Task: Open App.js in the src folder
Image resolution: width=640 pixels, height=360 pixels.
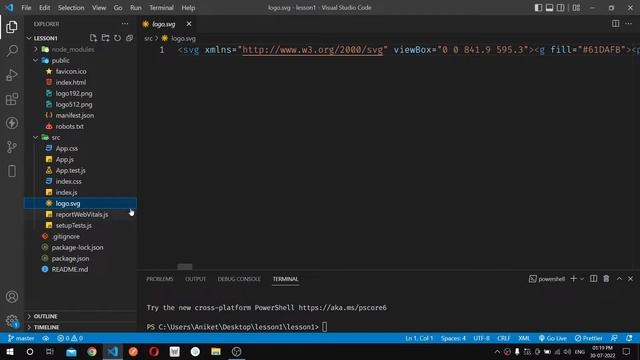Action: point(64,160)
